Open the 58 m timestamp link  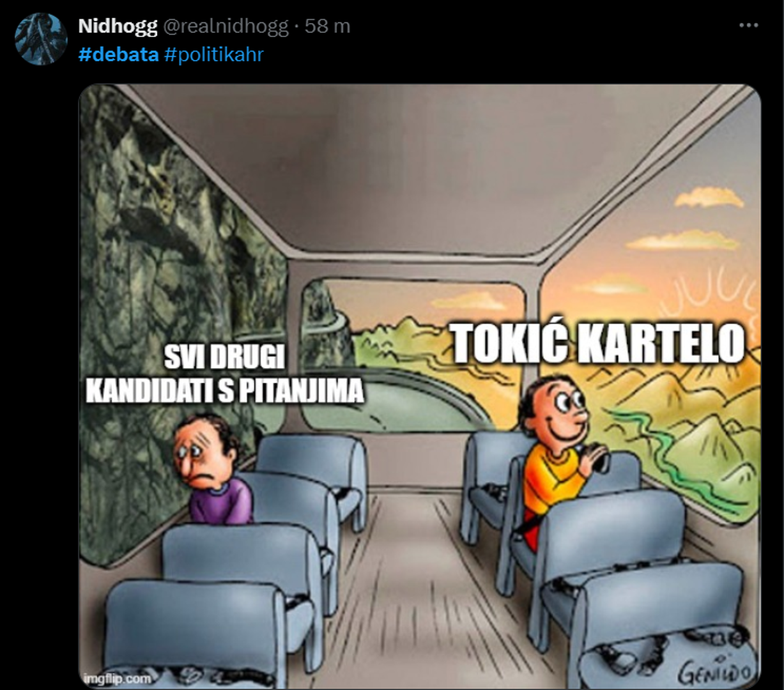pyautogui.click(x=327, y=26)
